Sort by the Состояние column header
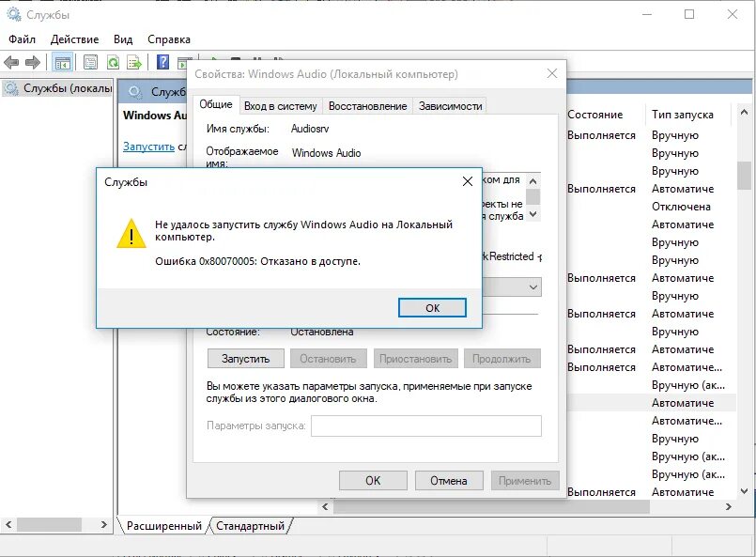The height and width of the screenshot is (557, 756). [x=595, y=115]
